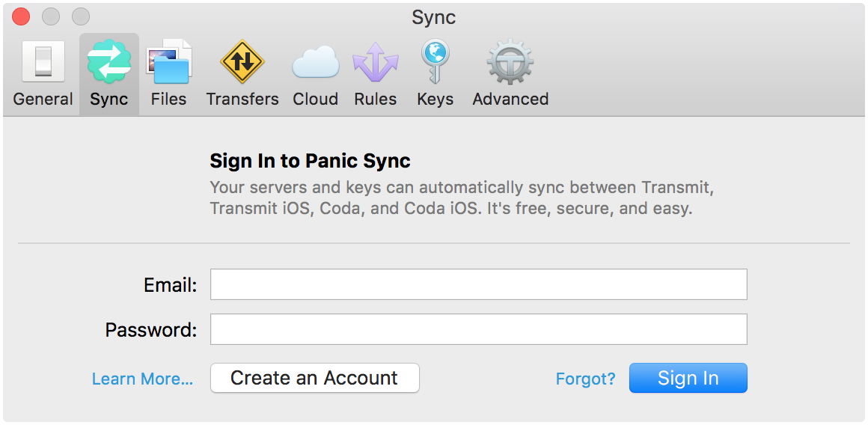Follow the Learn More… link
Image resolution: width=868 pixels, height=425 pixels.
pos(142,379)
